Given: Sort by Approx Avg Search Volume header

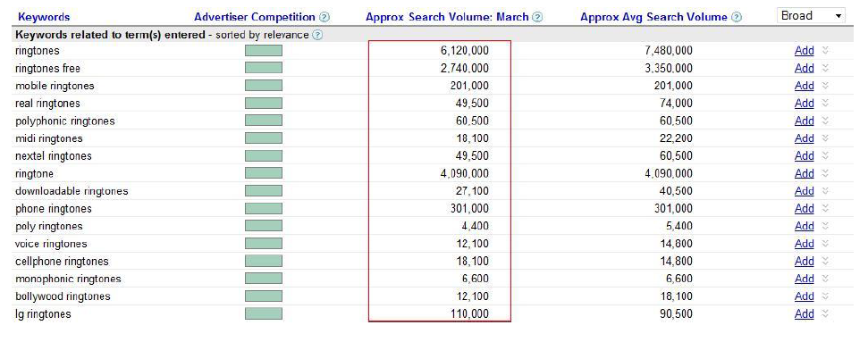Looking at the screenshot, I should [653, 17].
